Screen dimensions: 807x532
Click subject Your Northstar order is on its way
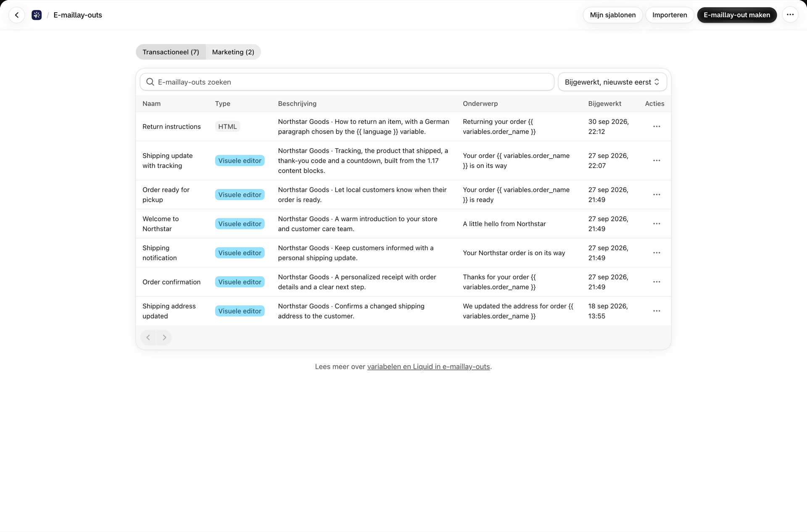[514, 253]
